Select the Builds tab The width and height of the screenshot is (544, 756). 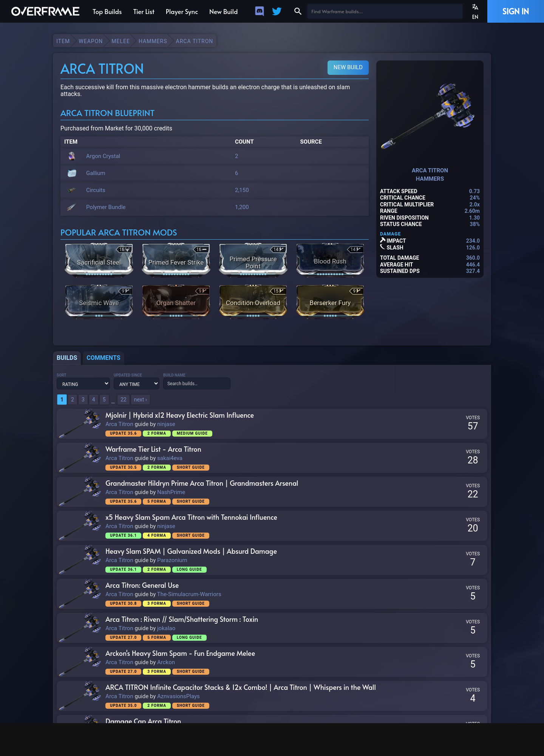[x=67, y=358]
